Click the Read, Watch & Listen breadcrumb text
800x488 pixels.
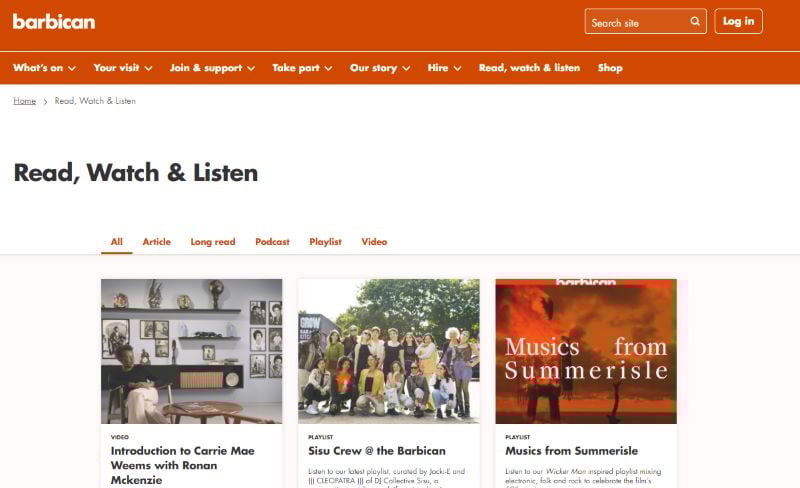pos(95,101)
